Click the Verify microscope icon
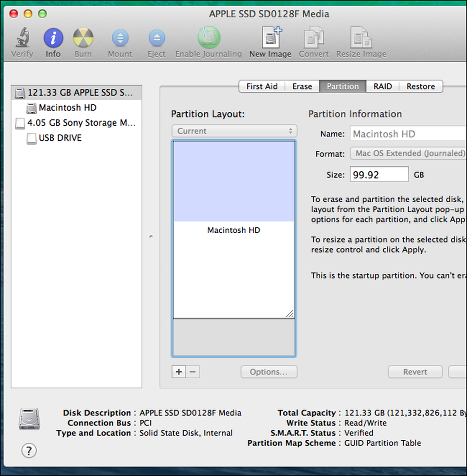Viewport: 467px width, 476px height. pyautogui.click(x=22, y=37)
